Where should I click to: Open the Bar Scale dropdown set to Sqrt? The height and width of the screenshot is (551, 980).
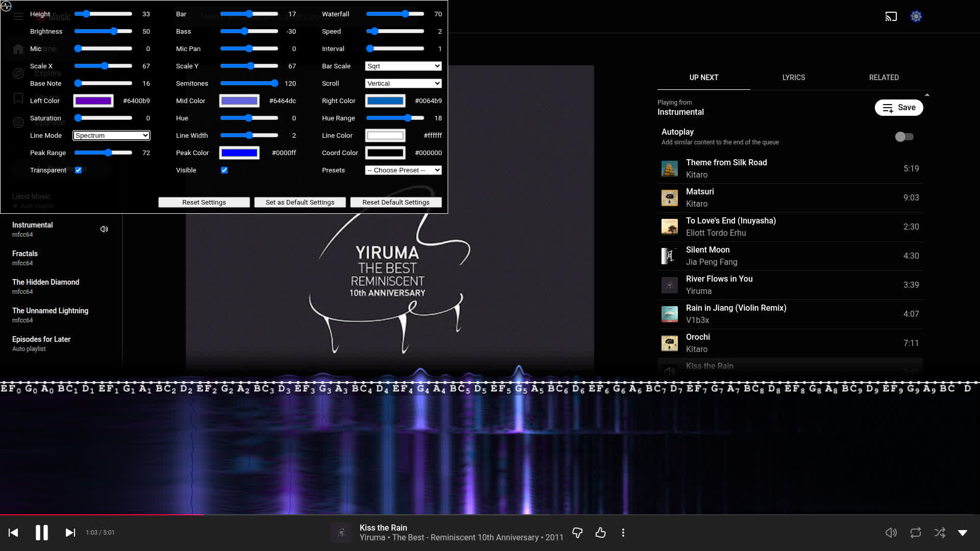click(x=403, y=66)
